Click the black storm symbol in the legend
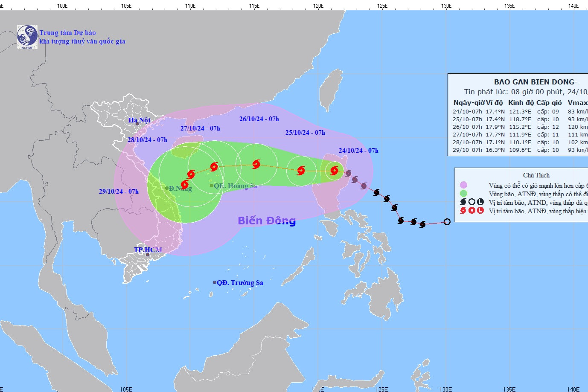588x392 pixels. point(463,202)
